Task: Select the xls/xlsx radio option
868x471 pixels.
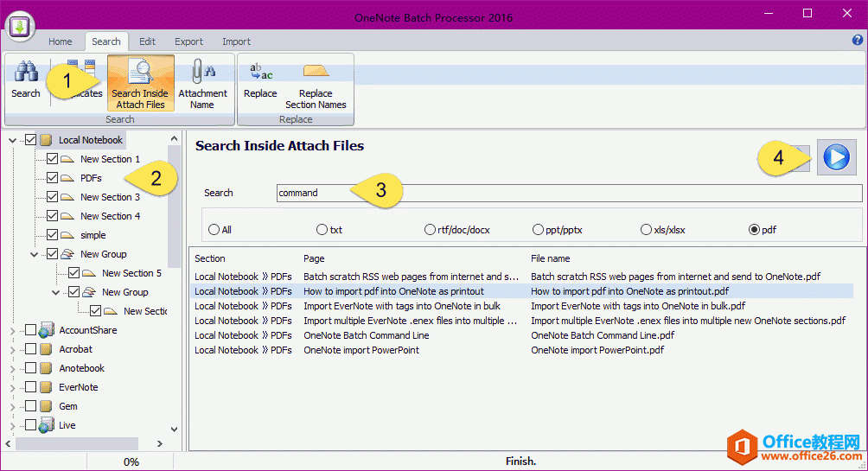Action: (646, 230)
